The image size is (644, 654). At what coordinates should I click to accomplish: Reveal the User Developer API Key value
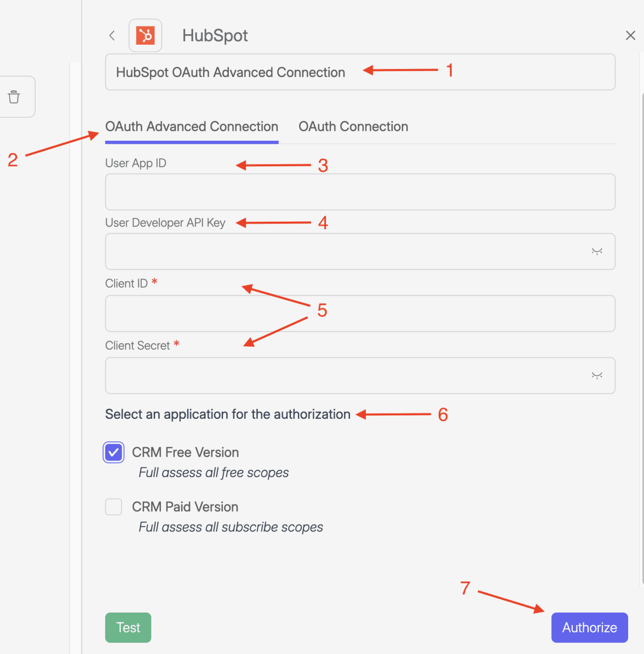pyautogui.click(x=596, y=252)
